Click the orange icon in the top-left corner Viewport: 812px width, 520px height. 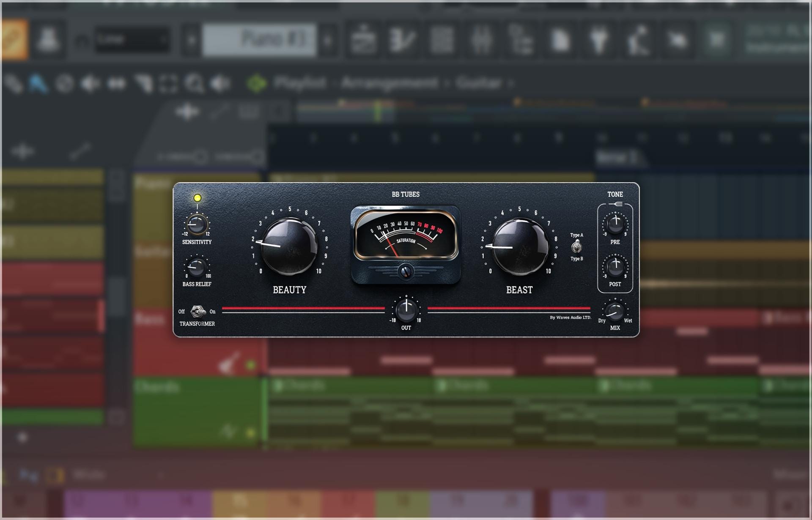pyautogui.click(x=15, y=39)
